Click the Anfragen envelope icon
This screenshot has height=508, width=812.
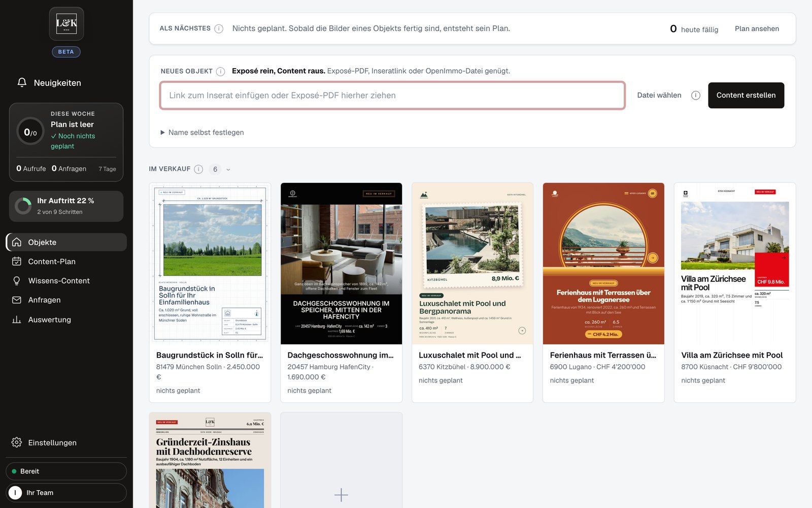click(x=17, y=300)
